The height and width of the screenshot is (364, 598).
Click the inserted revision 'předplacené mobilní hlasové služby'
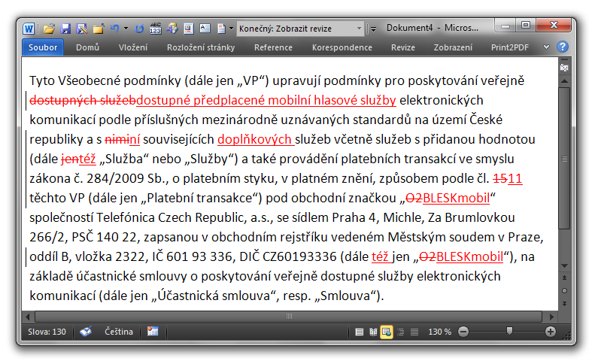click(x=294, y=100)
